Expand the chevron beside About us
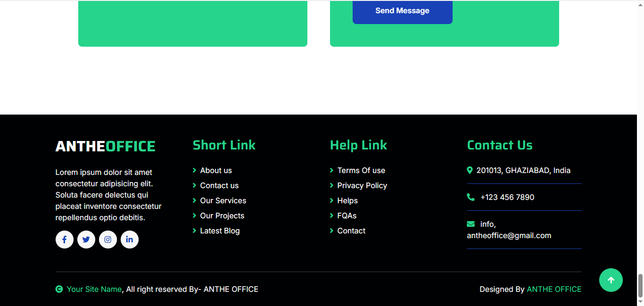This screenshot has width=644, height=306. tap(194, 170)
